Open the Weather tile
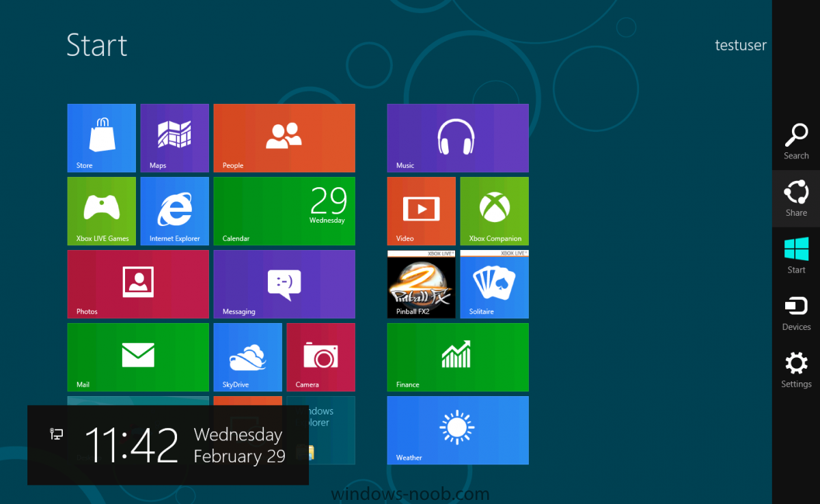This screenshot has height=504, width=820. [458, 430]
